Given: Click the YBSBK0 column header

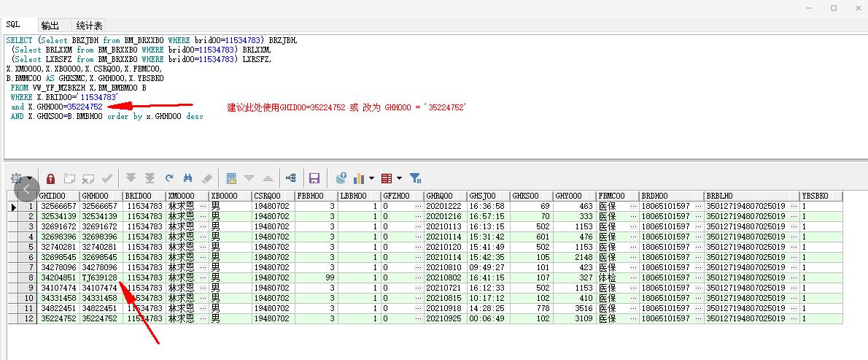Looking at the screenshot, I should (x=821, y=196).
